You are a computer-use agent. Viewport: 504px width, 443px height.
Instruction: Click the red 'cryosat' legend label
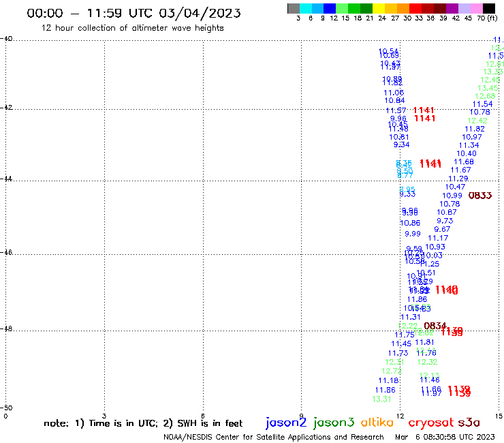pyautogui.click(x=431, y=423)
